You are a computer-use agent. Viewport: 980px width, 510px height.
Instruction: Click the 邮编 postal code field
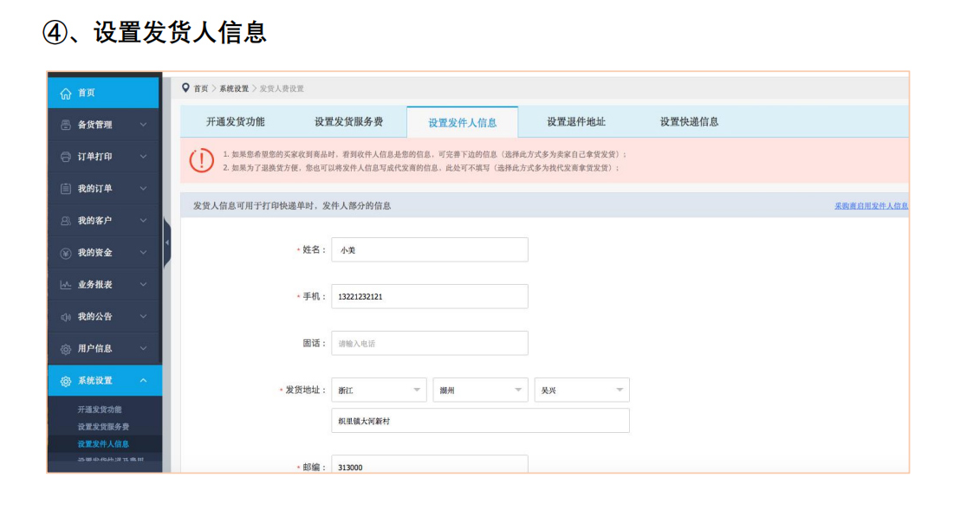pyautogui.click(x=430, y=464)
